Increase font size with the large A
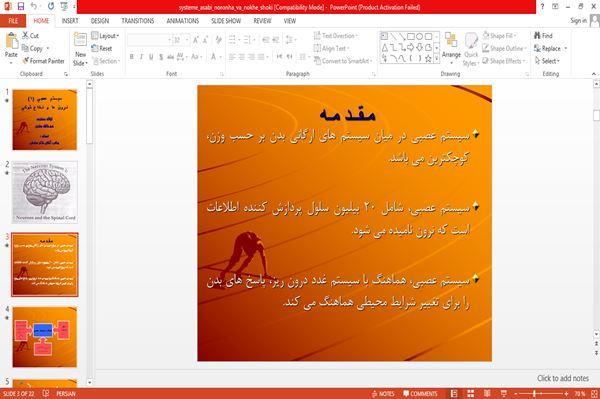Viewport: 600px width, 399px height. (x=196, y=40)
